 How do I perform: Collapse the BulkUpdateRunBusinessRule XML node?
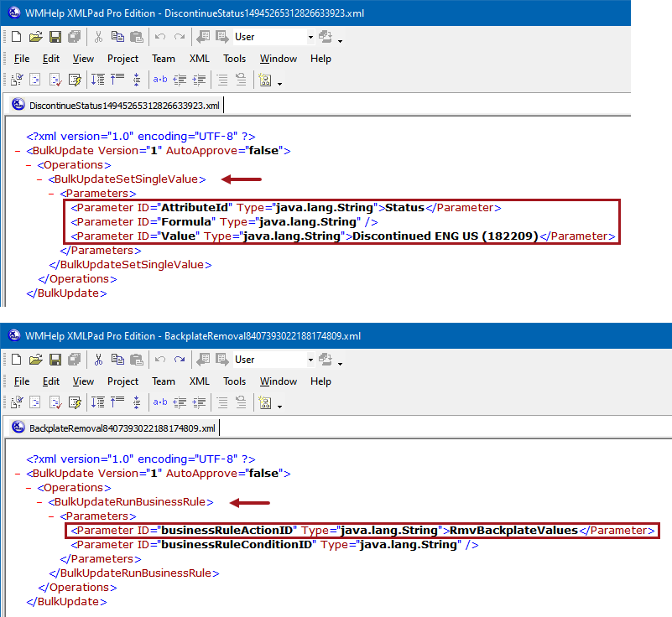[x=40, y=502]
